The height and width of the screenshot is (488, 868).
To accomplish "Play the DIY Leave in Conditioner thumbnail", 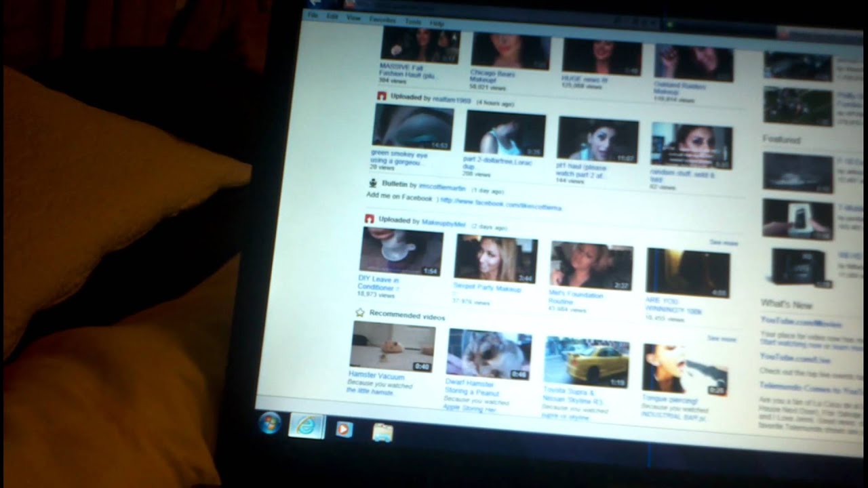I will point(401,251).
